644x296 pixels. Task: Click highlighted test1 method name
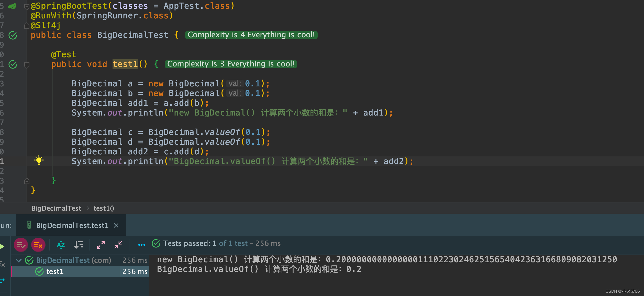point(125,64)
